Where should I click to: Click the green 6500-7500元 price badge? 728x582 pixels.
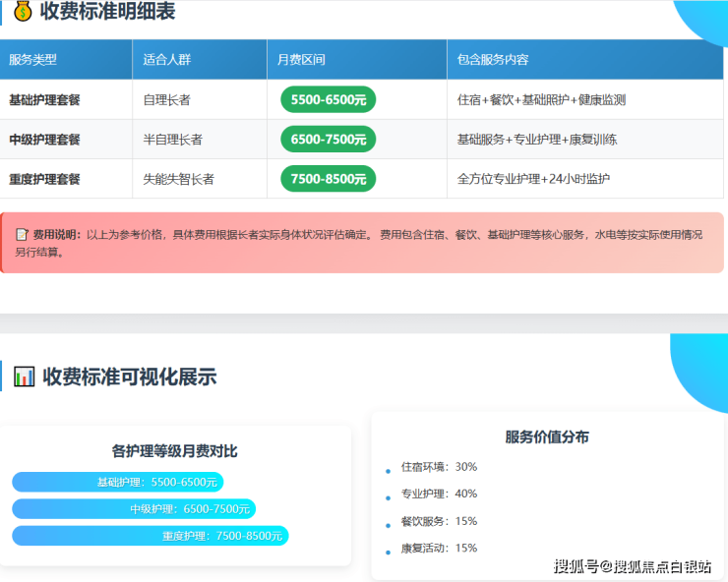(328, 140)
